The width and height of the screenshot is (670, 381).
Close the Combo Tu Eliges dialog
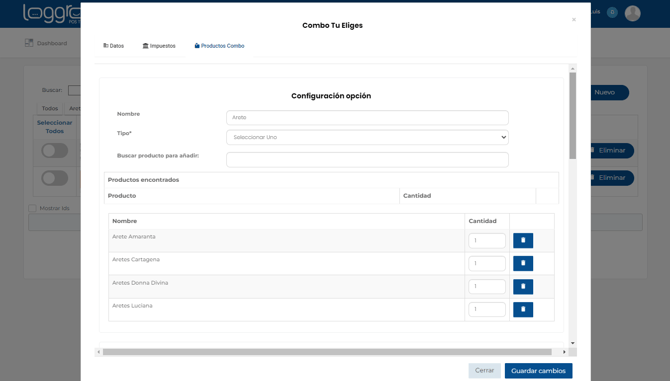pyautogui.click(x=574, y=20)
